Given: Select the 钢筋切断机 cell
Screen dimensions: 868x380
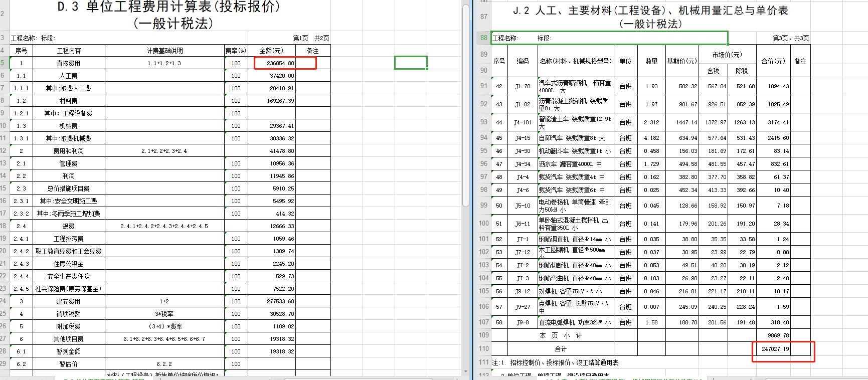Looking at the screenshot, I should 576,265.
